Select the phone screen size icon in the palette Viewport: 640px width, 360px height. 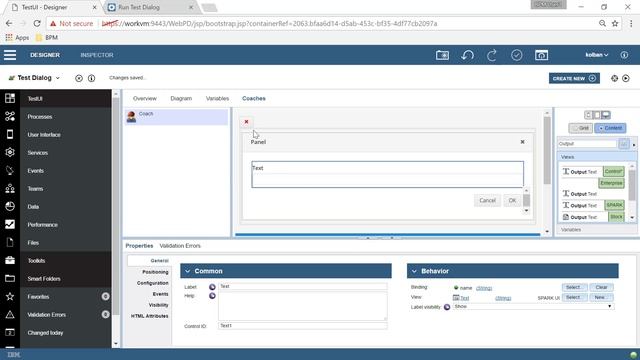pos(588,115)
